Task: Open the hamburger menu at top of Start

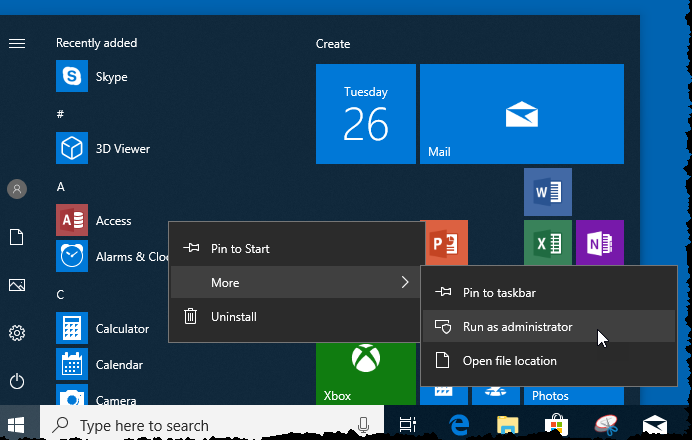Action: 17,43
